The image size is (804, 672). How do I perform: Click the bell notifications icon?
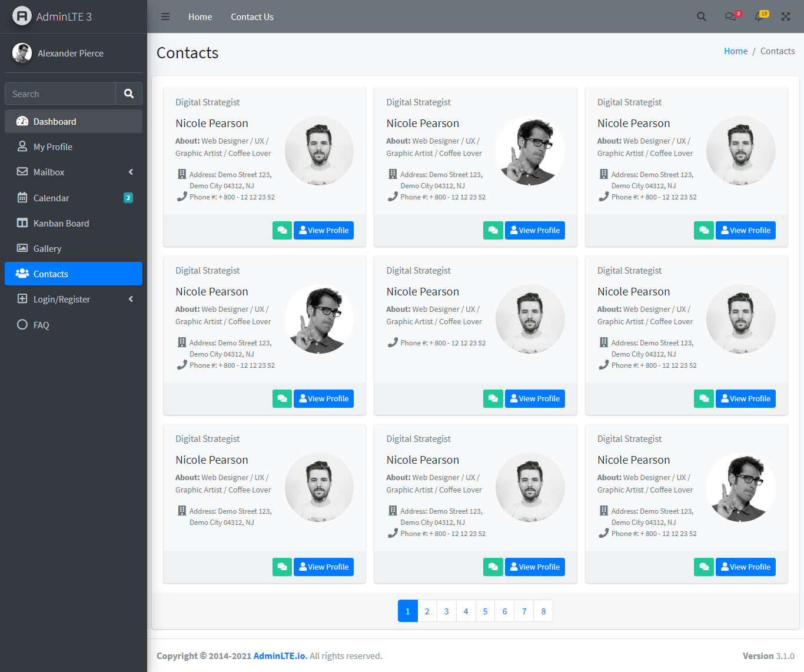(759, 16)
